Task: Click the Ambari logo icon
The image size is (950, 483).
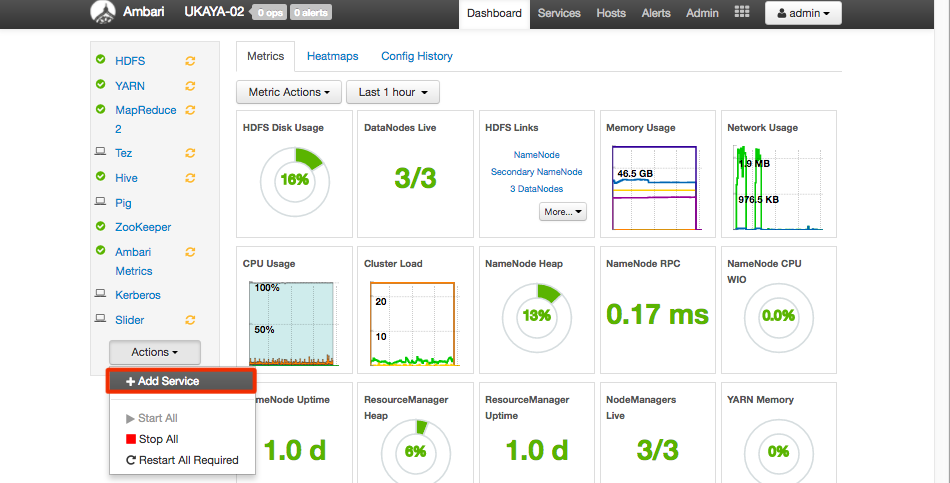Action: [x=102, y=12]
